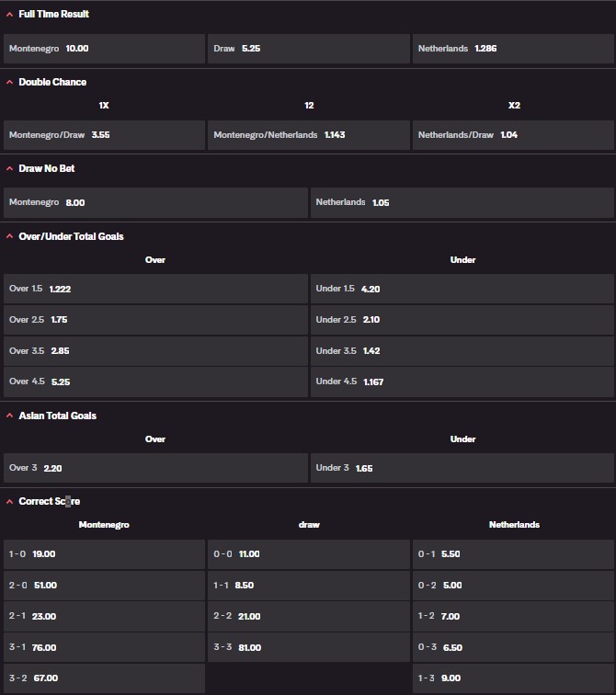This screenshot has width=616, height=695.
Task: Collapse Over/Under Total Goals section
Action: [x=10, y=236]
